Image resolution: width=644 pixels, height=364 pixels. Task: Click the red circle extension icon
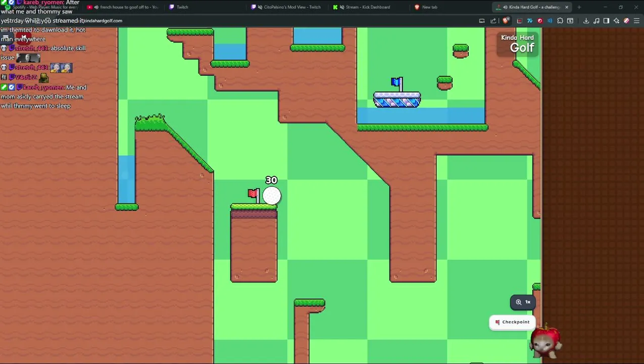pos(540,21)
